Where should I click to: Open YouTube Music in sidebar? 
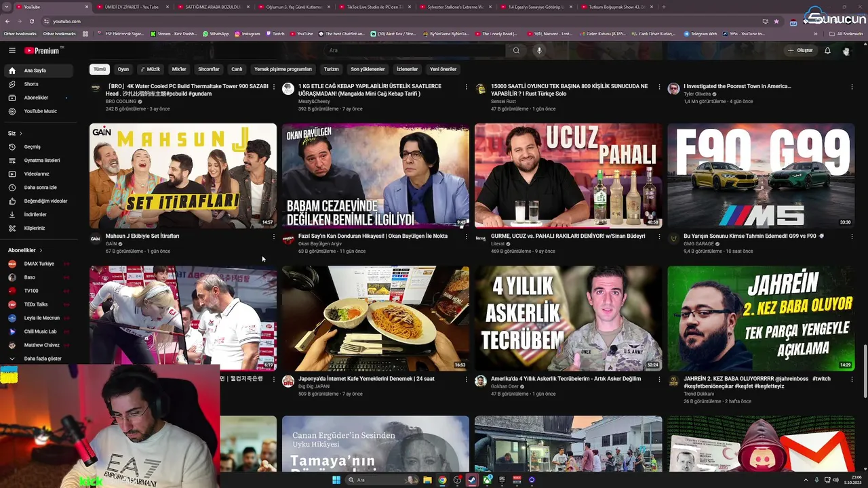(39, 111)
